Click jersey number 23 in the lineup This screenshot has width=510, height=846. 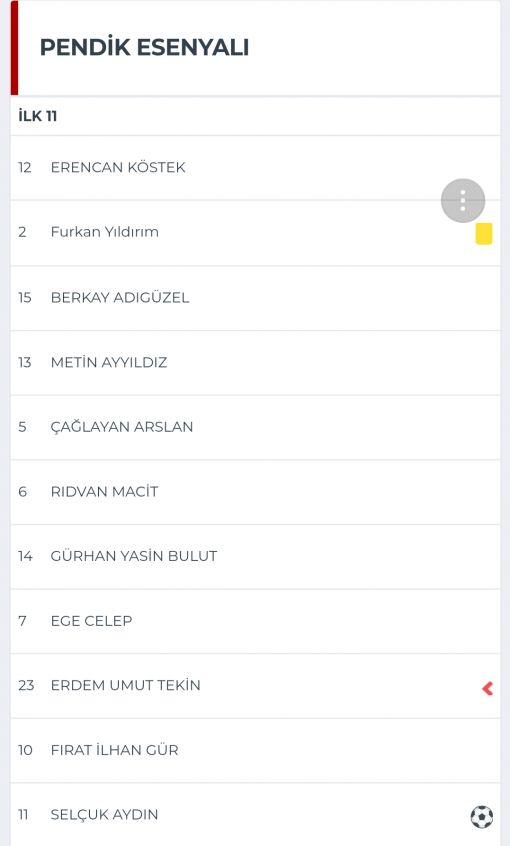coord(26,685)
